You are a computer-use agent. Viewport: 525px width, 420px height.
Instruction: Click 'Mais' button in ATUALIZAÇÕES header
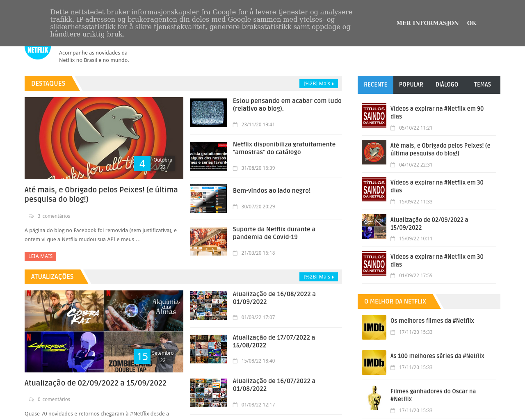click(319, 277)
